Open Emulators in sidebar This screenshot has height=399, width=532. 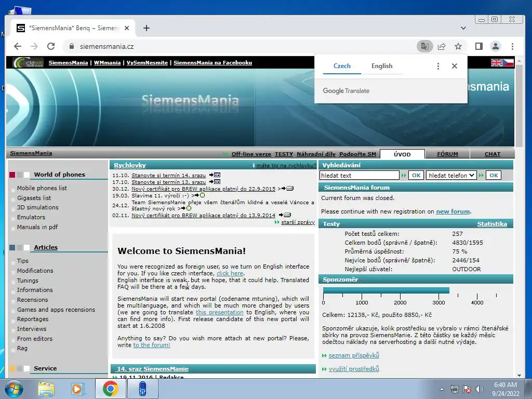tap(31, 217)
